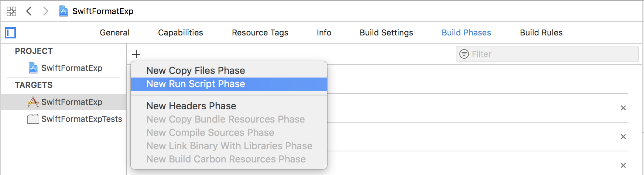The image size is (644, 175).
Task: Click the filter icon in the search field
Action: (x=464, y=54)
